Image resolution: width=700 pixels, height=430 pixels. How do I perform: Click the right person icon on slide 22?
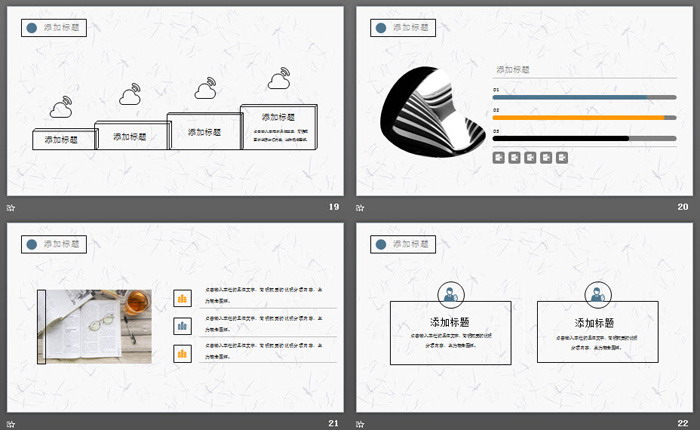597,294
